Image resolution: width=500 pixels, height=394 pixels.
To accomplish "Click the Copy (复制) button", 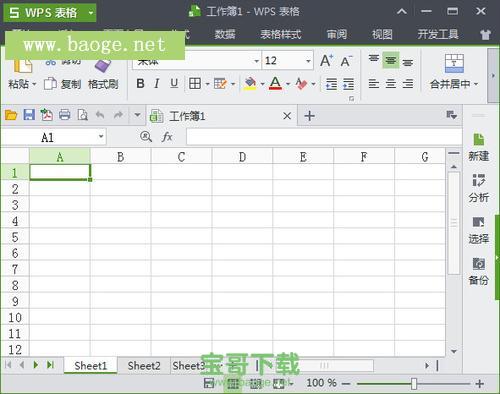I will point(62,84).
